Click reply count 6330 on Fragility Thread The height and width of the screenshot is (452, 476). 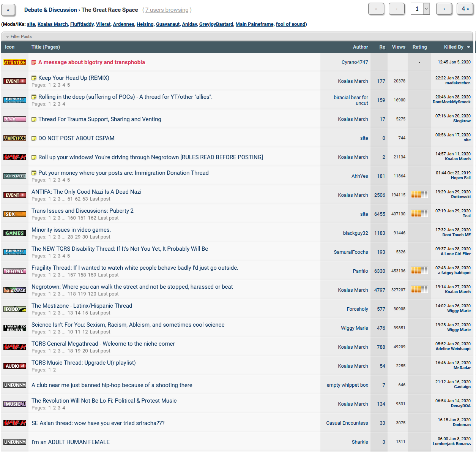pos(380,271)
